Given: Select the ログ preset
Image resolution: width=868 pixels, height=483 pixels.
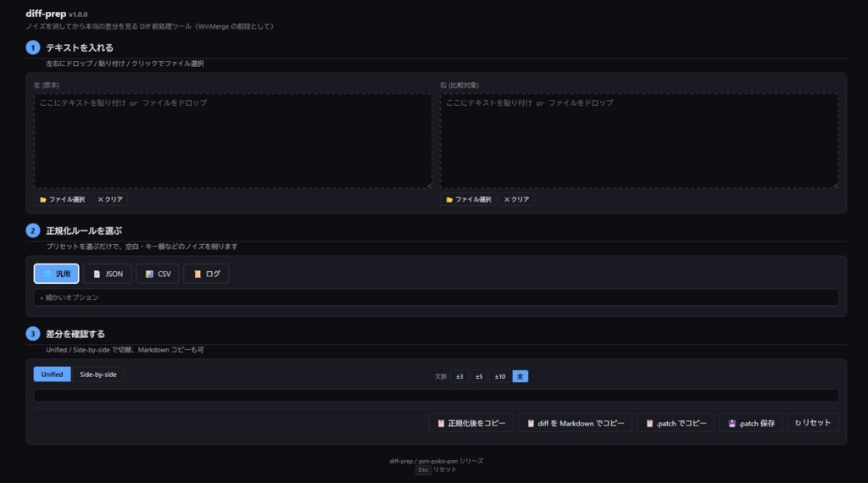Looking at the screenshot, I should coord(206,274).
